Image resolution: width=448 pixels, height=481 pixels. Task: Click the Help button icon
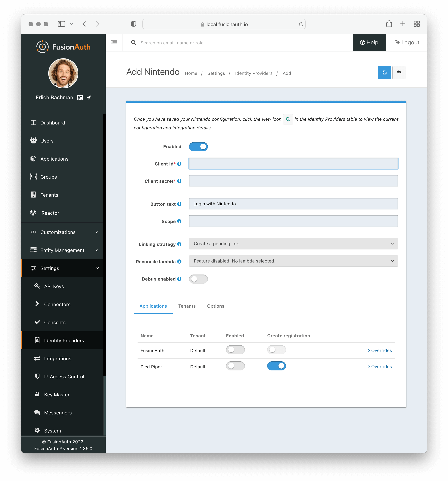363,42
